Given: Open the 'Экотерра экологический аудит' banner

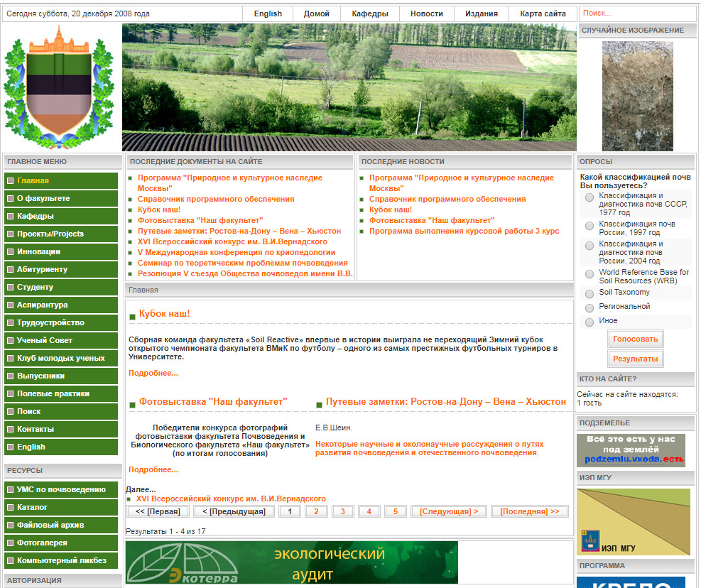Looking at the screenshot, I should pyautogui.click(x=291, y=562).
